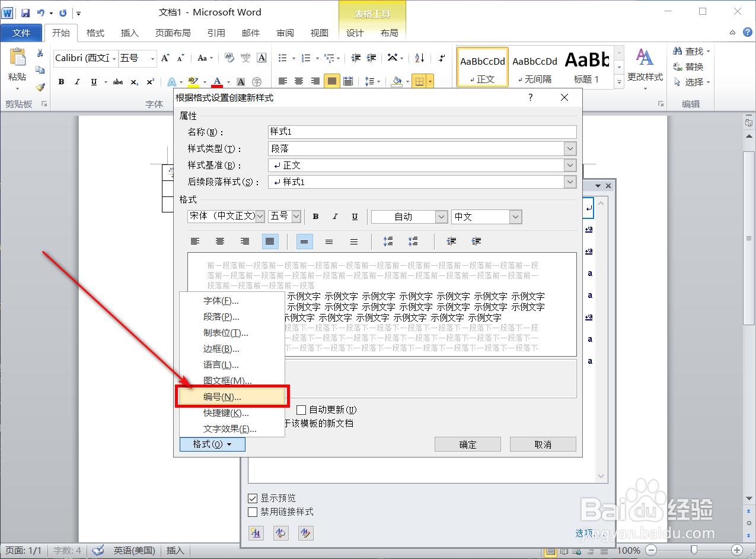The image size is (756, 559).
Task: Click the Format Painter brush icon
Action: coord(40,87)
